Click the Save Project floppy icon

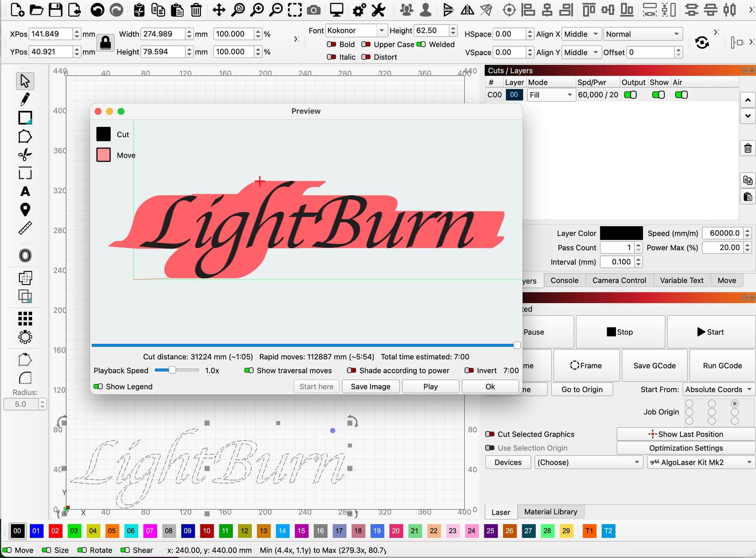[55, 10]
